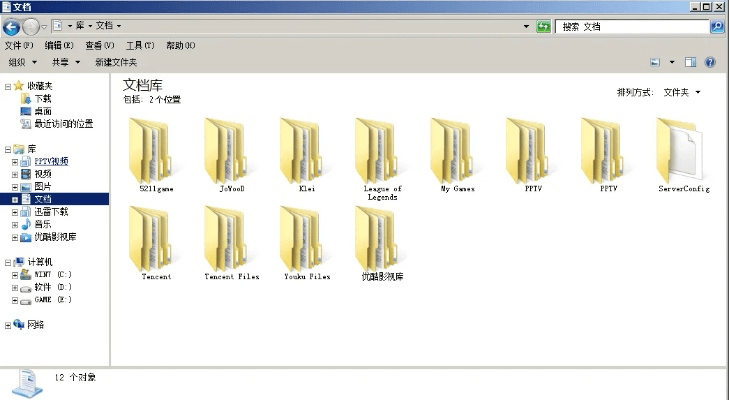Click the blue Back arrow button
The height and width of the screenshot is (400, 729).
(x=13, y=26)
